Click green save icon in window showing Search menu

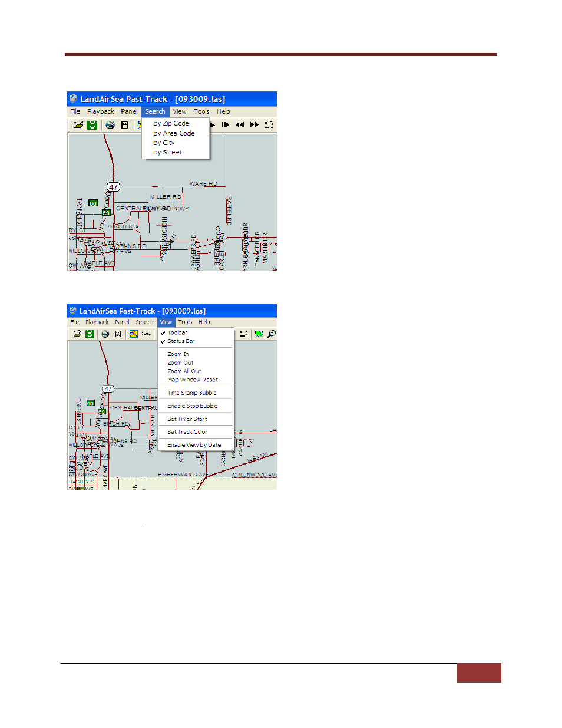click(x=92, y=125)
